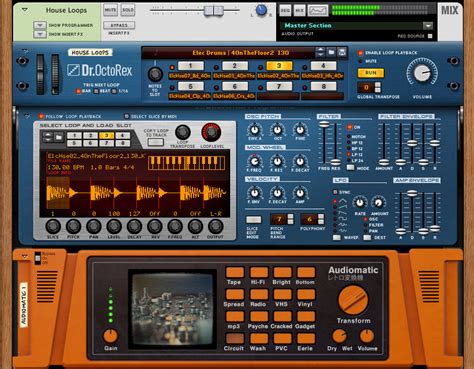This screenshot has height=369, width=474.
Task: Click the House Loops channel level fader
Action: click(x=214, y=11)
